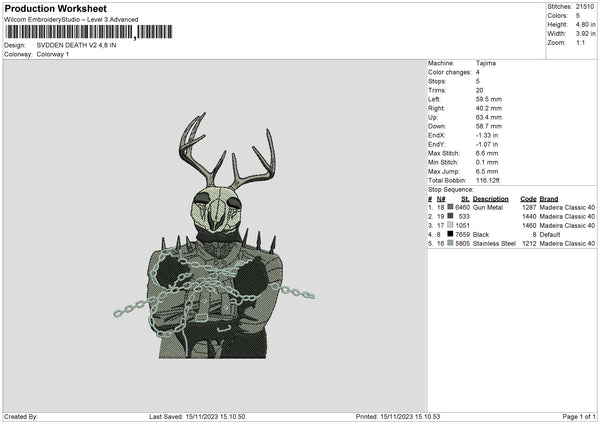
Task: Click the Black color swatch in row 4
Action: (450, 234)
